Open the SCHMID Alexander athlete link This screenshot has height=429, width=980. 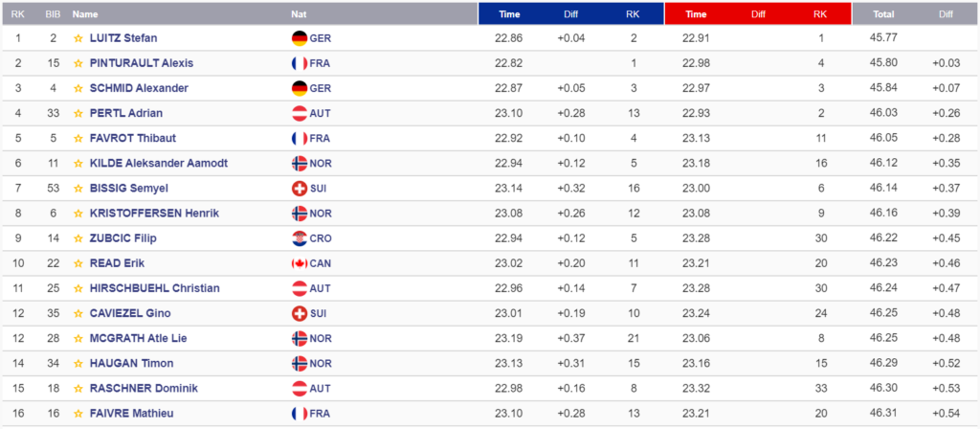click(x=139, y=88)
